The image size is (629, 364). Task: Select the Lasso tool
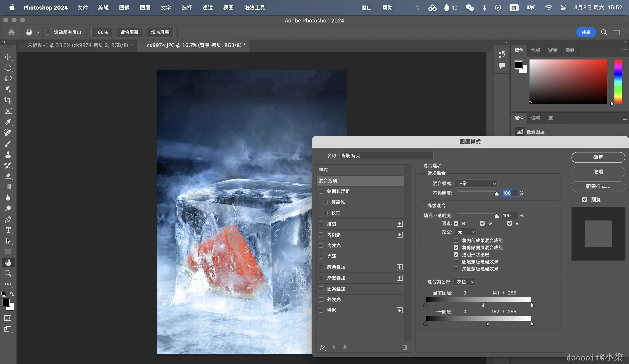click(8, 79)
